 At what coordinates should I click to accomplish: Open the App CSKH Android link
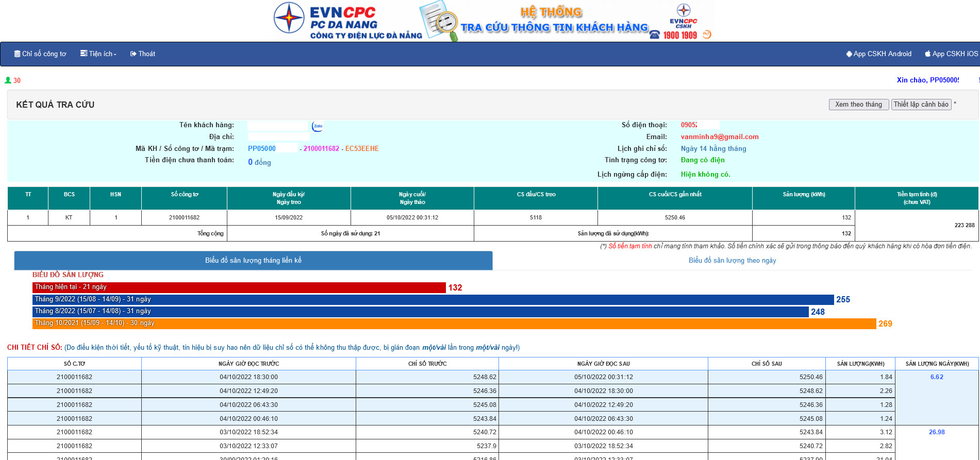[x=878, y=54]
